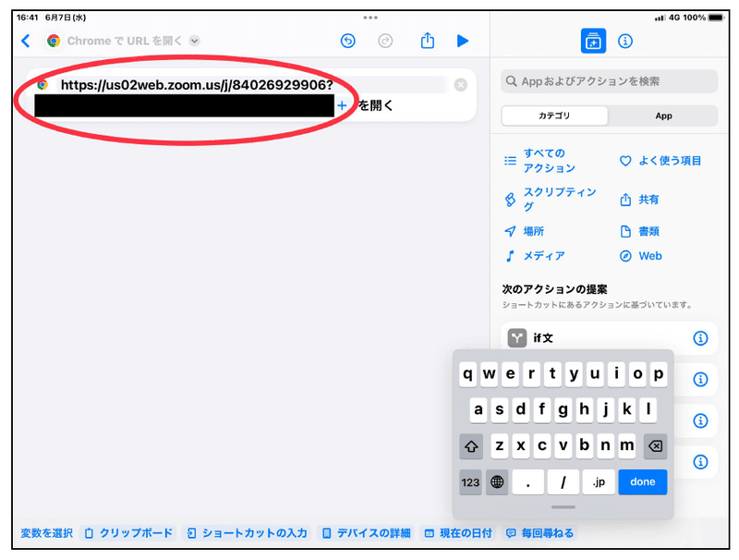Redo the last change
Viewport: 739px width, 560px height.
click(385, 41)
